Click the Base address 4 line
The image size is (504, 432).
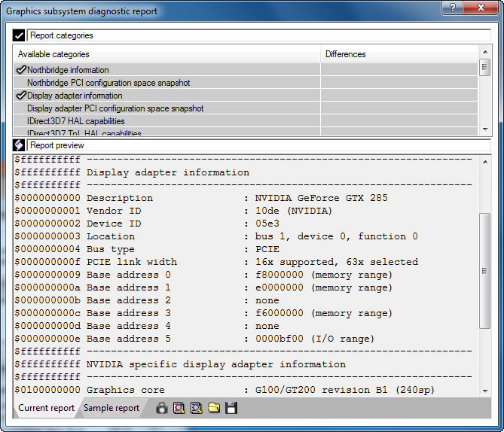147,326
